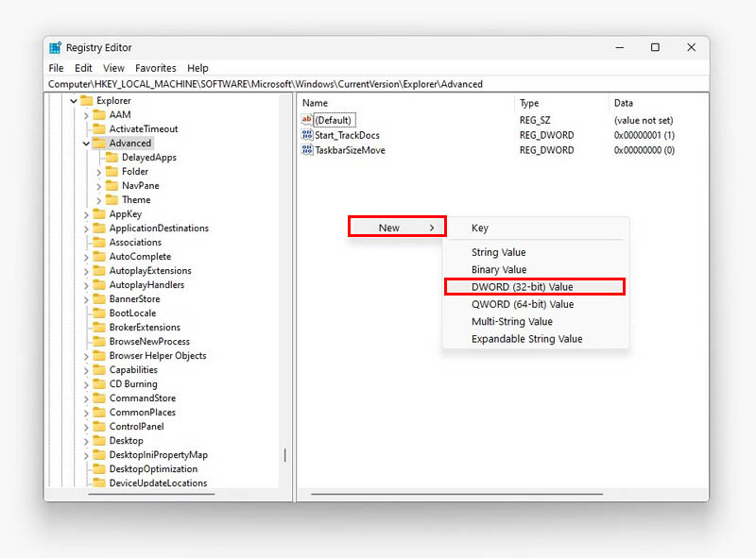Expand the DesktopIniPropertyMap key
756x558 pixels.
point(86,455)
